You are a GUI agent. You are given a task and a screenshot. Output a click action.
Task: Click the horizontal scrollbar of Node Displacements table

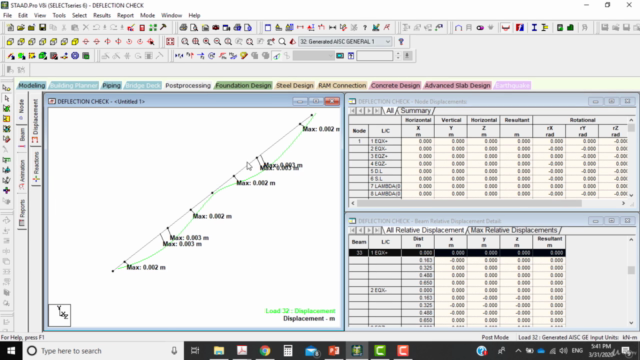[488, 203]
